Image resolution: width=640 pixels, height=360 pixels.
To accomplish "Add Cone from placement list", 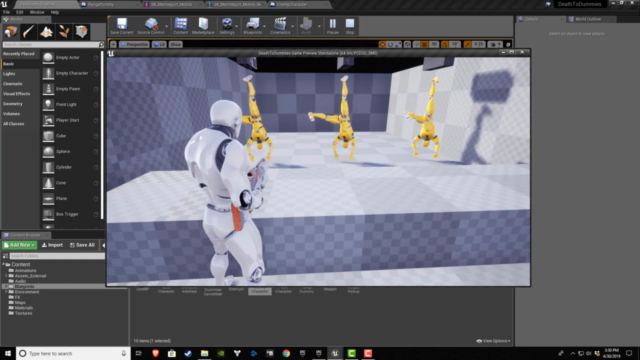I will 71,182.
